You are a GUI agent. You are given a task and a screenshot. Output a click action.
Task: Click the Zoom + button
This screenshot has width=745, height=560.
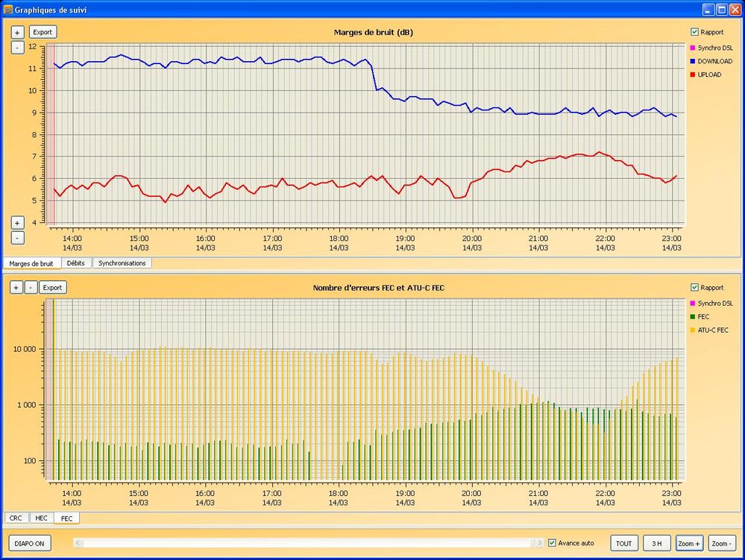(x=688, y=544)
